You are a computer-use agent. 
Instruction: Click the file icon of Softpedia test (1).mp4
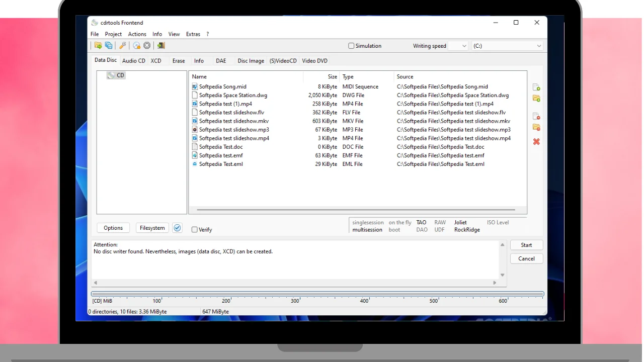(195, 104)
